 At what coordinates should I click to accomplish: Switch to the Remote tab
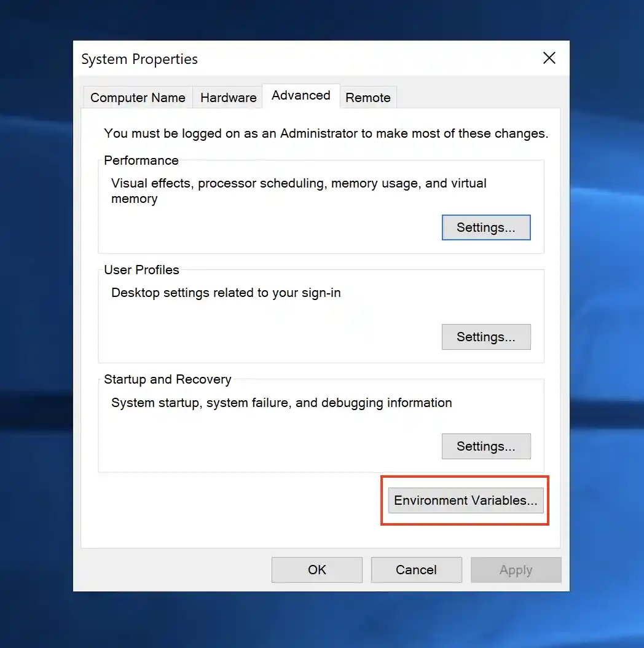click(368, 97)
